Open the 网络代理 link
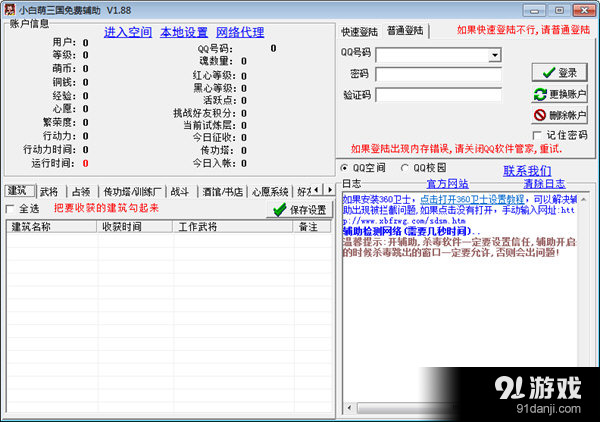 pyautogui.click(x=240, y=32)
